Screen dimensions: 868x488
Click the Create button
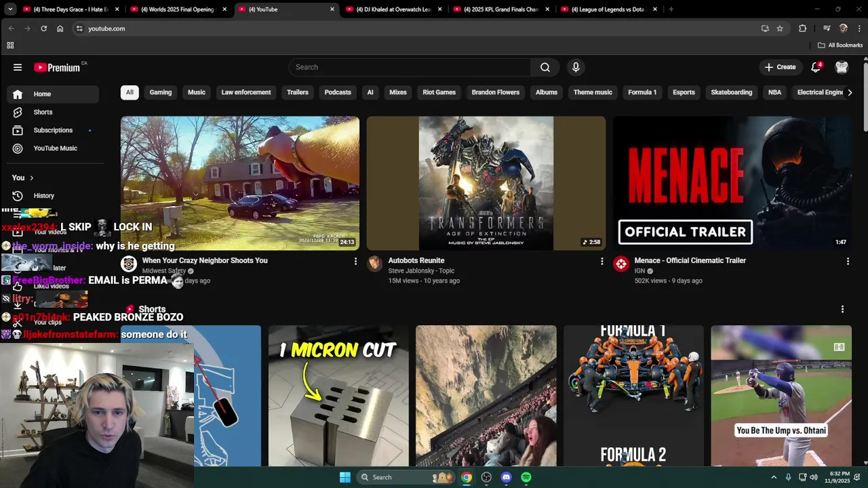pos(781,67)
